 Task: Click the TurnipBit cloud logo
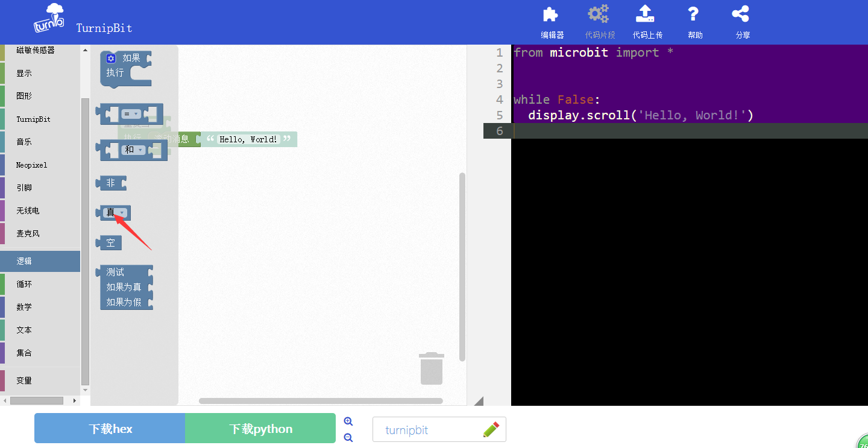tap(49, 18)
